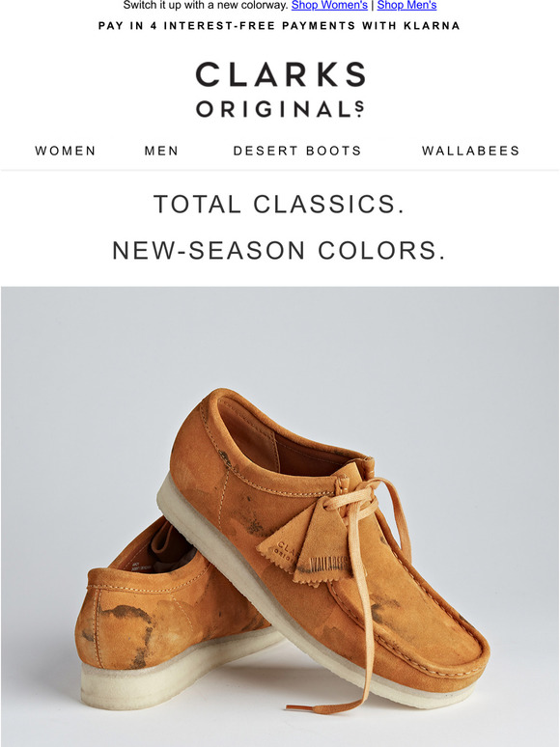Open the DESERT BOOTS navigation item

pos(297,151)
